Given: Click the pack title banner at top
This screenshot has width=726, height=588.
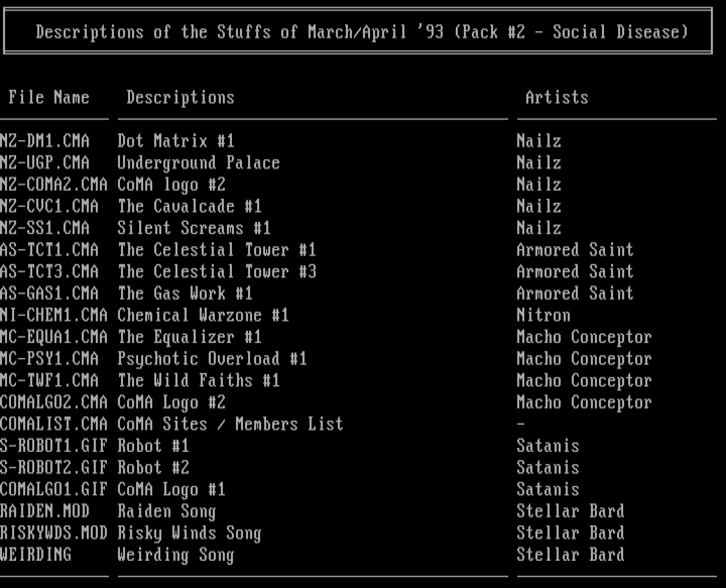Looking at the screenshot, I should (362, 32).
